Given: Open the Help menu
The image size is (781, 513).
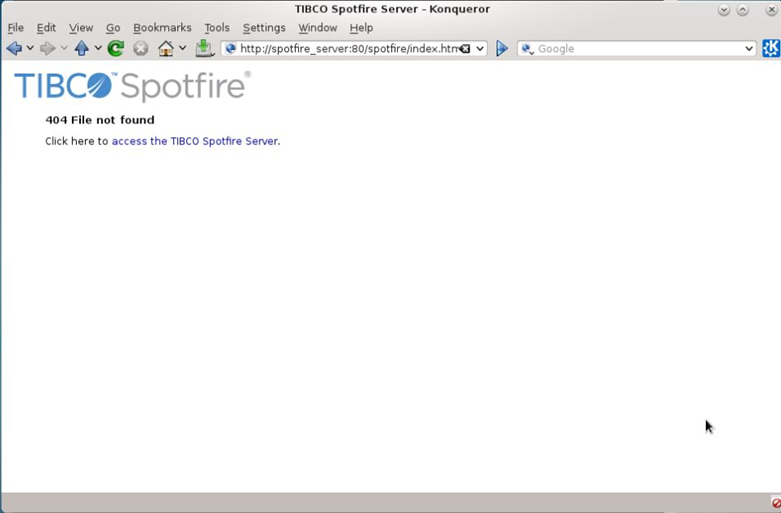Looking at the screenshot, I should (x=361, y=28).
